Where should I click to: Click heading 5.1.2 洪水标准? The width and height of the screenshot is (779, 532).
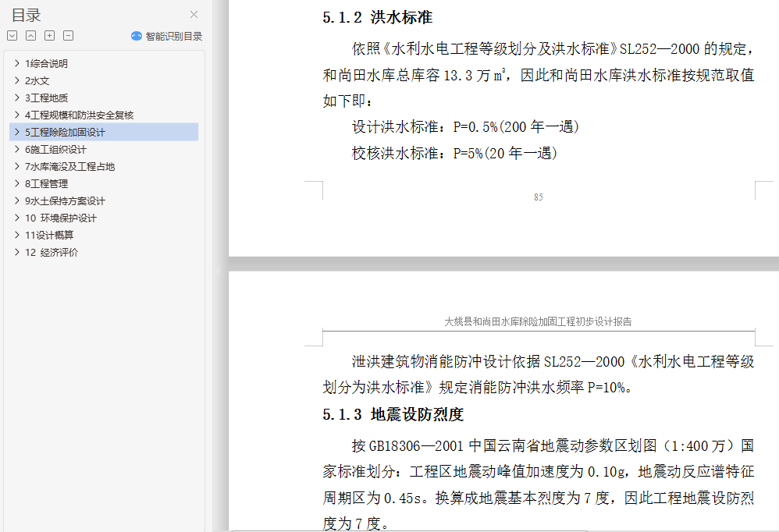pos(378,17)
